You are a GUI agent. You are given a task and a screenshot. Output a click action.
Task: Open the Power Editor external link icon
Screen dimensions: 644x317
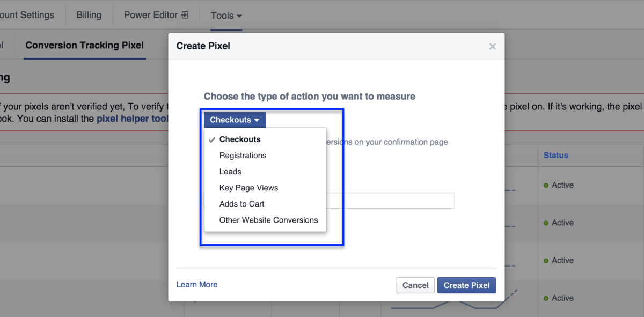point(185,15)
